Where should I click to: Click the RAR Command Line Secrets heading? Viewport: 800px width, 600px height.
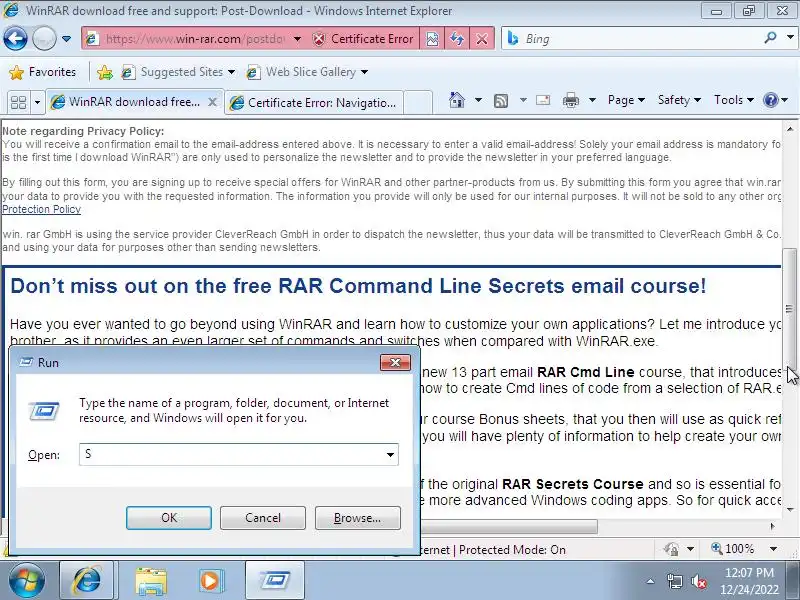(358, 286)
